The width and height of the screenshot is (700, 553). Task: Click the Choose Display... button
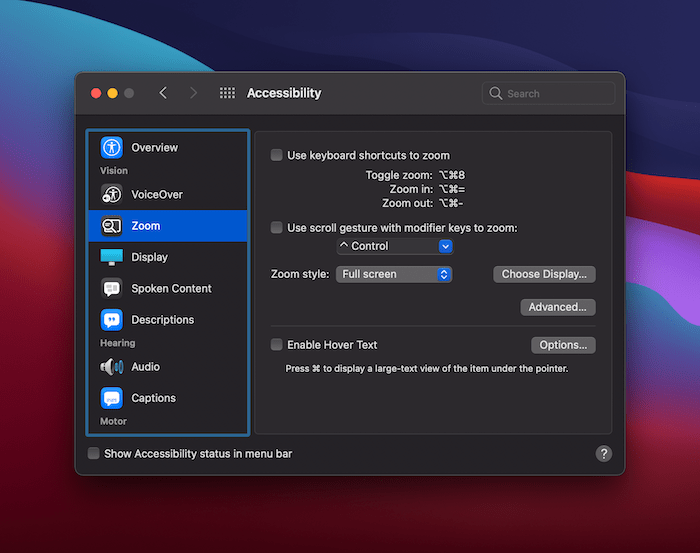[544, 274]
